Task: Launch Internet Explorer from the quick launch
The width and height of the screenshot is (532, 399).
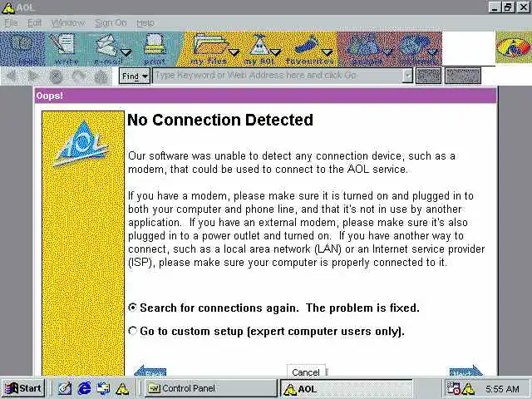Action: 84,388
